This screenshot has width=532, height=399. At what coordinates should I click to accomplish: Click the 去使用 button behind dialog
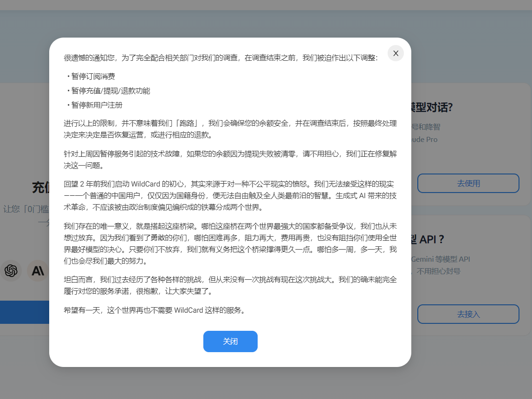click(468, 183)
